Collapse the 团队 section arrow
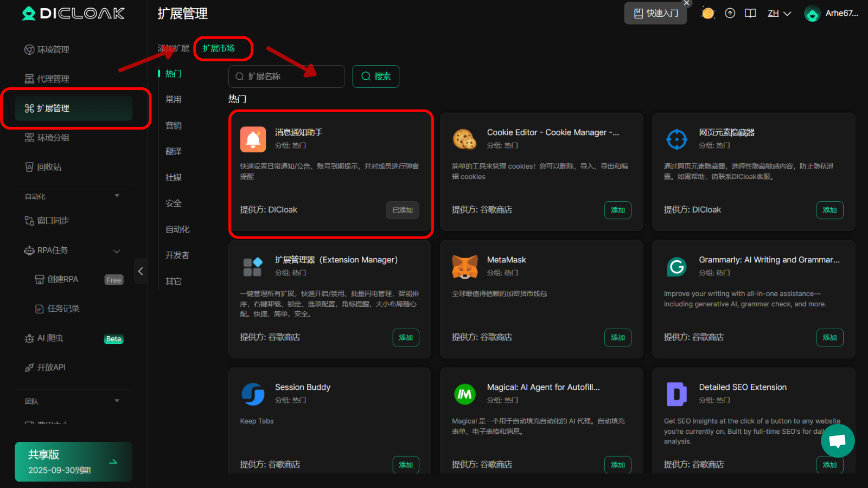Viewport: 868px width, 488px height. pyautogui.click(x=117, y=401)
